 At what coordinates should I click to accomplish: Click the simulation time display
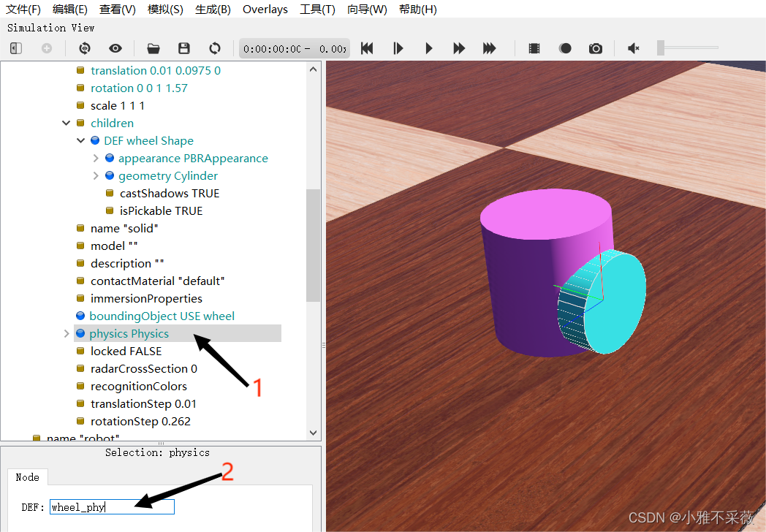(x=295, y=49)
